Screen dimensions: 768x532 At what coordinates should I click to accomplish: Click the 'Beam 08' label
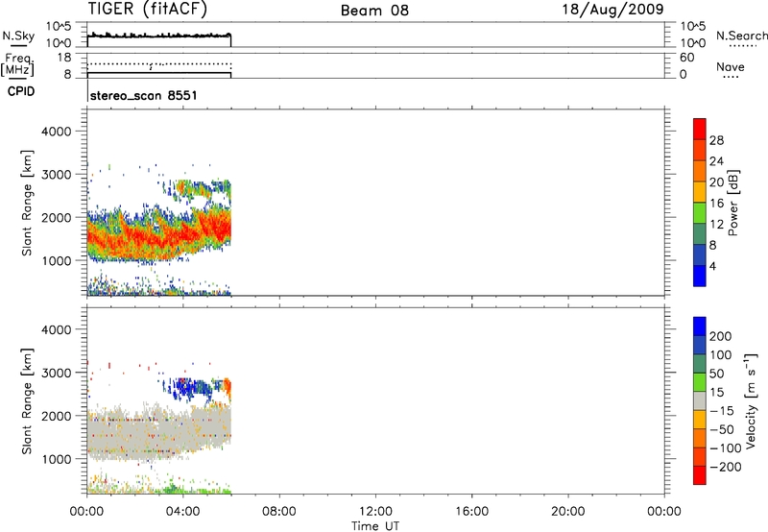pos(374,11)
